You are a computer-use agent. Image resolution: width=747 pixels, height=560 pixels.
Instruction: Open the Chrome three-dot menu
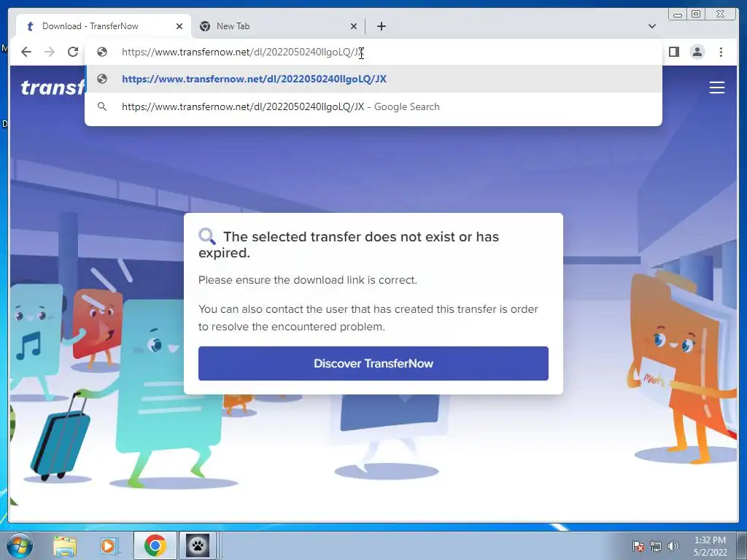[721, 52]
